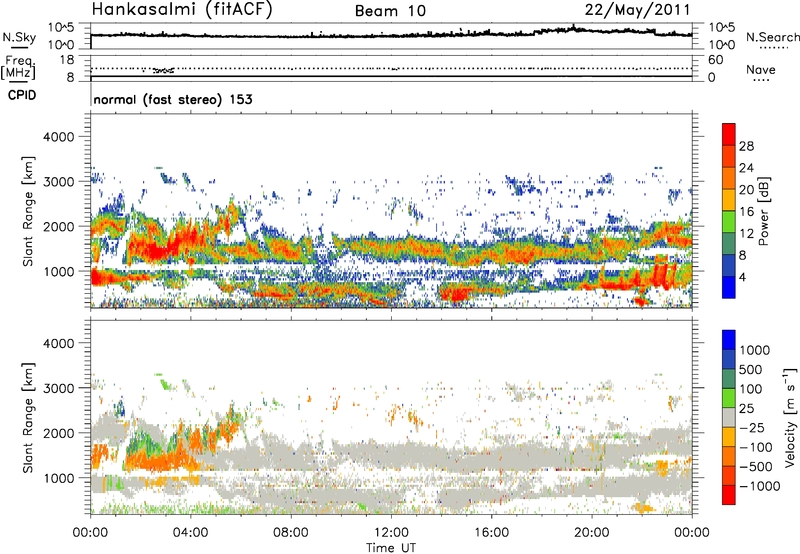Click the 3000 km tick of velocity panel
The width and height of the screenshot is (800, 554).
coord(58,388)
